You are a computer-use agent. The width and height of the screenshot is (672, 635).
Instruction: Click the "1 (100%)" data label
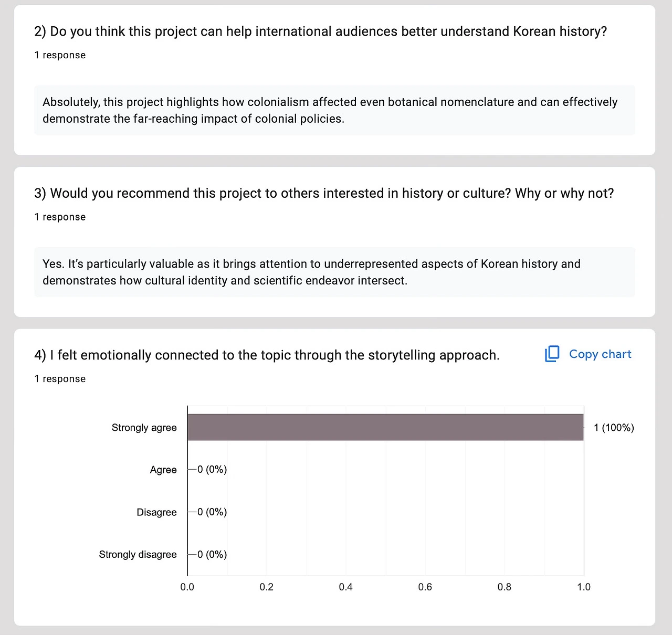613,428
